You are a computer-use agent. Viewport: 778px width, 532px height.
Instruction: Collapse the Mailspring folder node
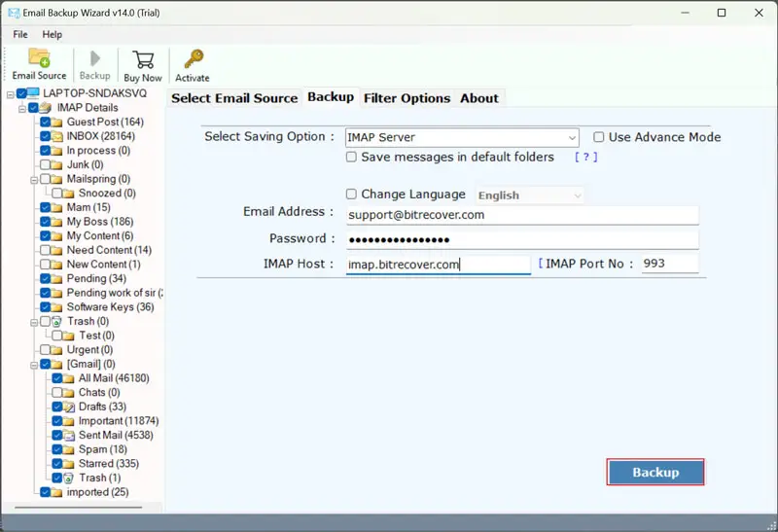click(x=33, y=180)
